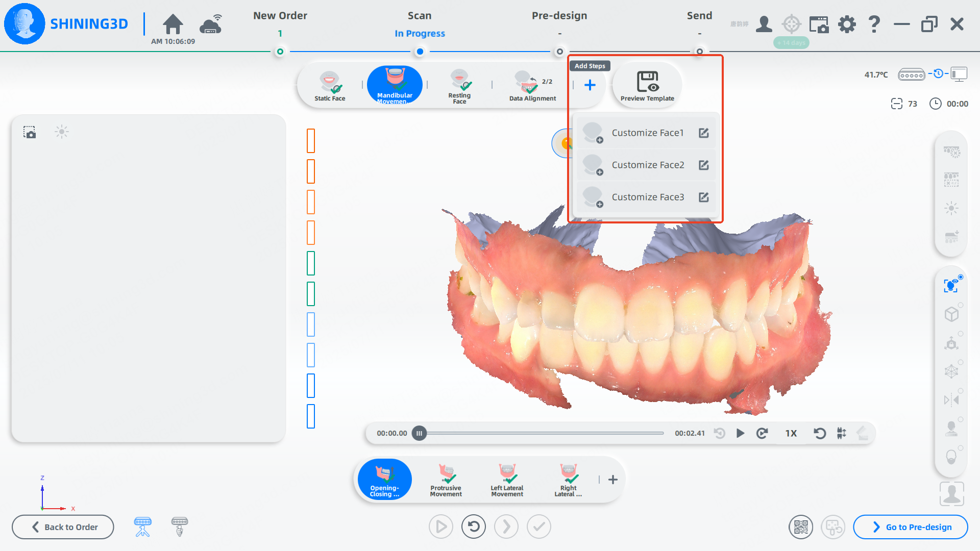
Task: Click Back to Order button
Action: [x=63, y=527]
